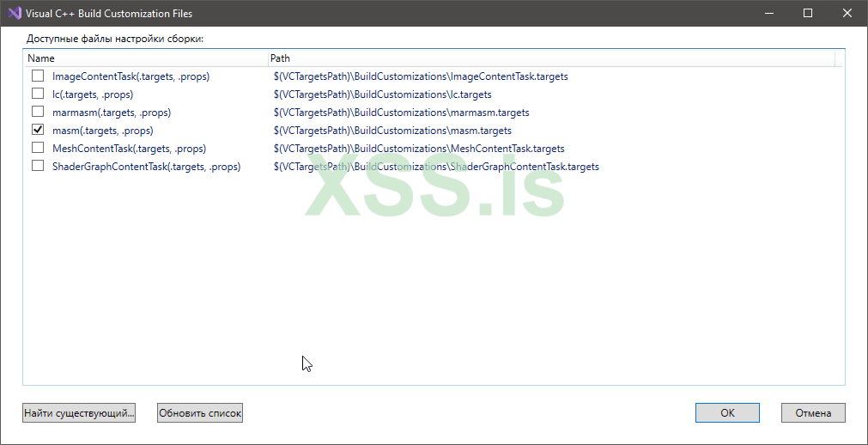Click the ShaderGraphContentTask.targets path cell
Viewport: 868px width, 445px height.
coord(436,167)
